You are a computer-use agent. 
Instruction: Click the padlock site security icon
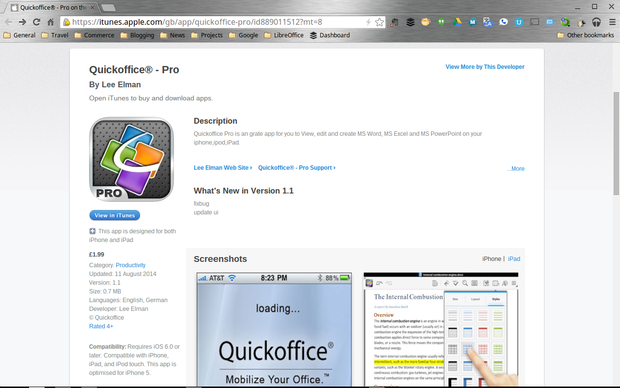[x=66, y=22]
